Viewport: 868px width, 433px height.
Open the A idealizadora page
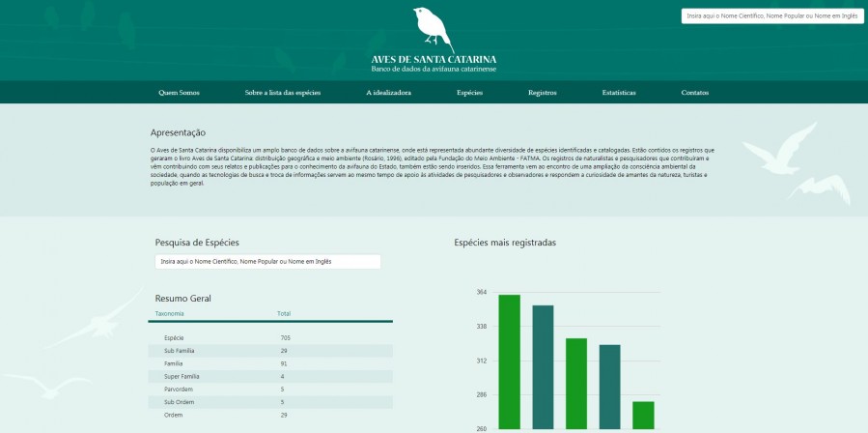(388, 93)
